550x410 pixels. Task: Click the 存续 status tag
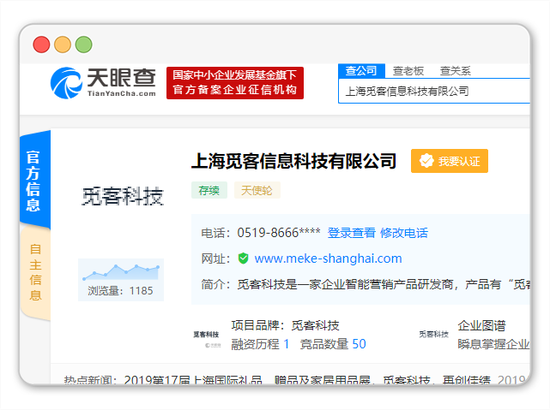(x=209, y=190)
